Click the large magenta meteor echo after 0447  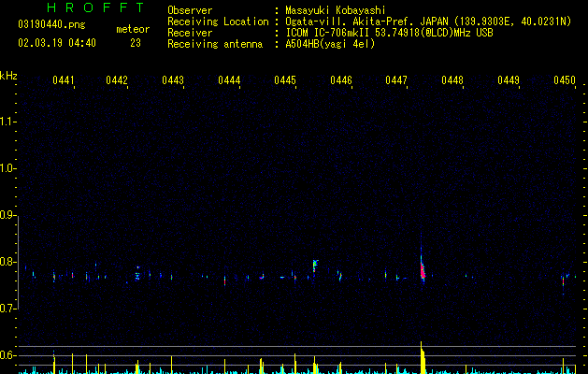(423, 268)
